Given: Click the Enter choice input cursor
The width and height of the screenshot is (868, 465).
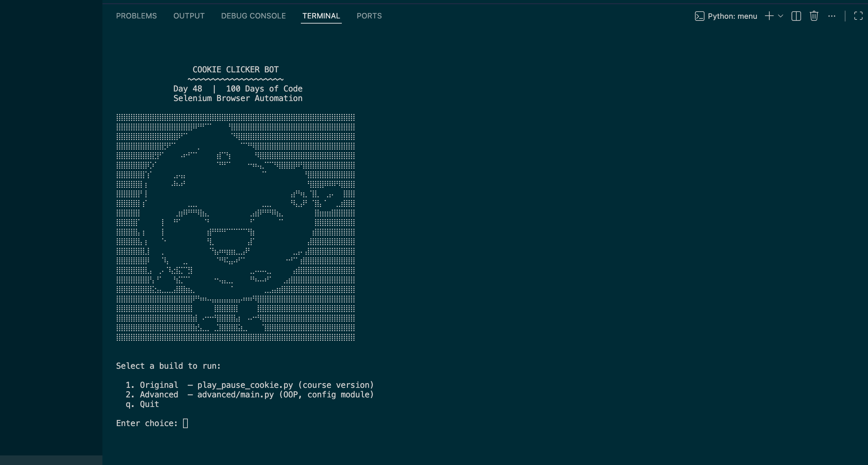Looking at the screenshot, I should click(x=185, y=423).
